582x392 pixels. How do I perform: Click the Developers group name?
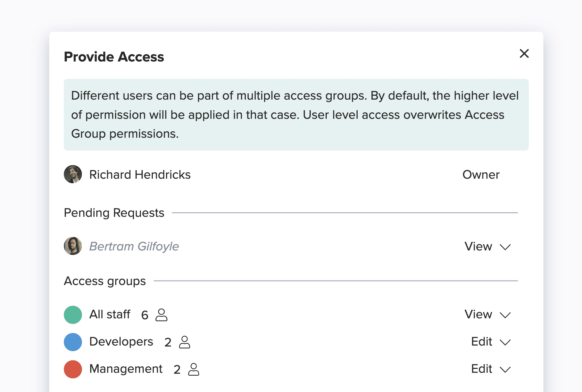tap(121, 342)
